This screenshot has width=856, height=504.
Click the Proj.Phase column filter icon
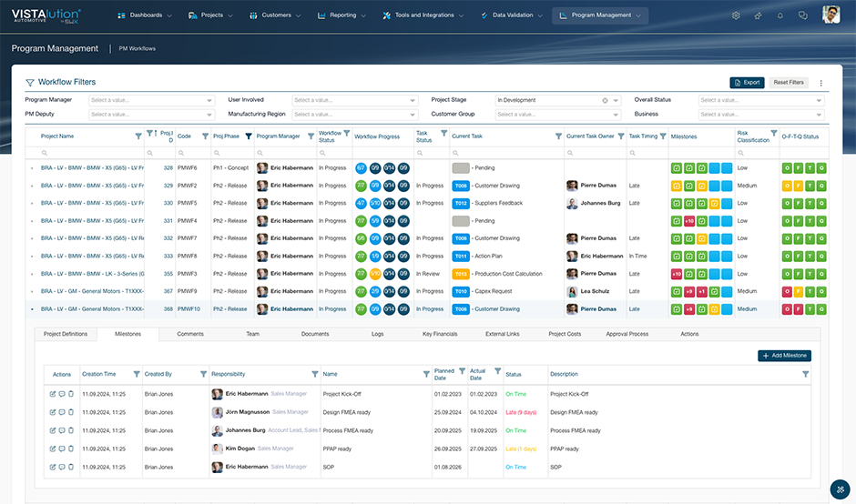tap(249, 136)
